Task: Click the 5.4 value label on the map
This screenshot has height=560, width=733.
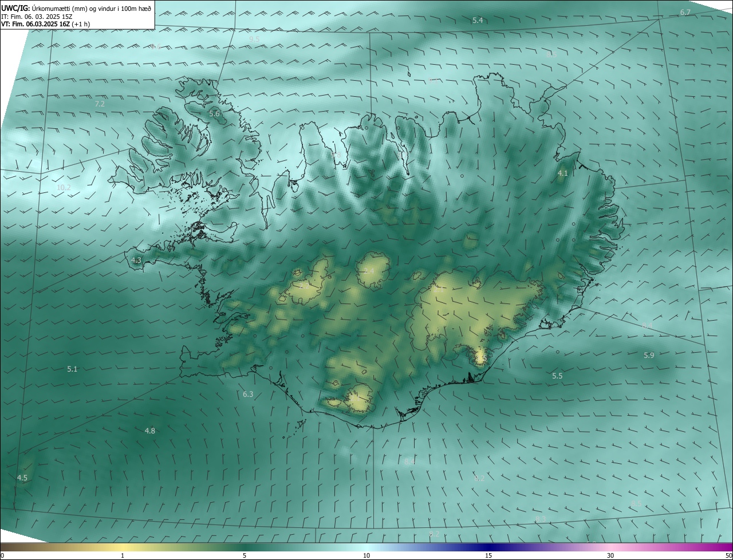Action: coord(478,21)
